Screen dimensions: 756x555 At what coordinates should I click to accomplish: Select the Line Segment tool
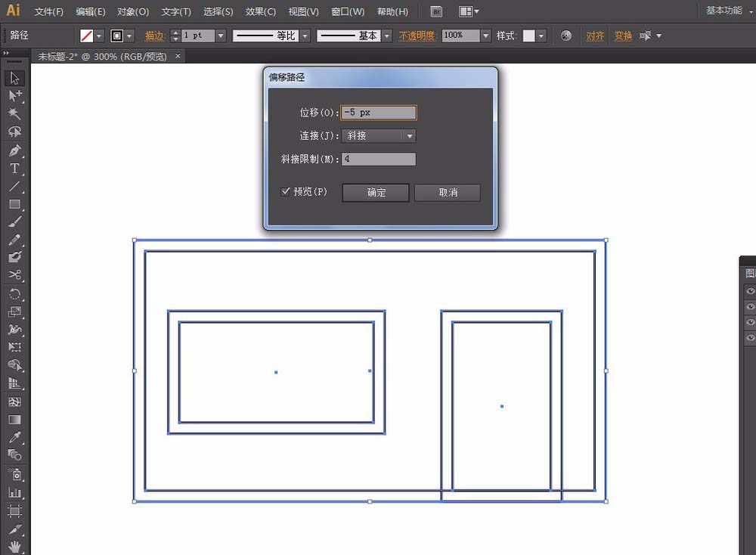pos(14,186)
